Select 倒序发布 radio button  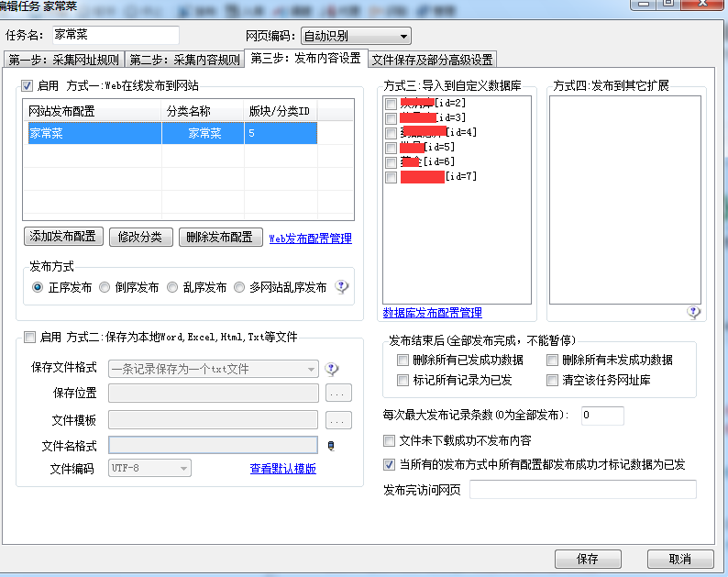[x=105, y=287]
